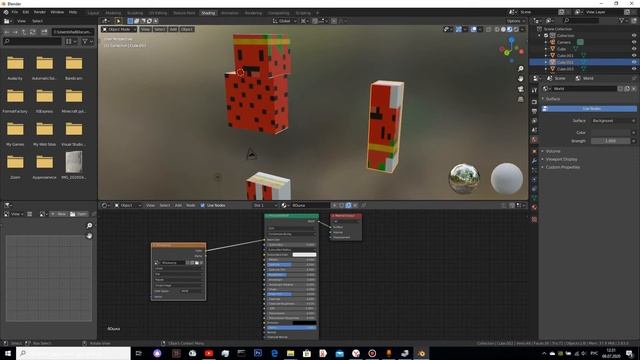The height and width of the screenshot is (360, 640).
Task: Click the viewport Add menu button
Action: tap(173, 29)
